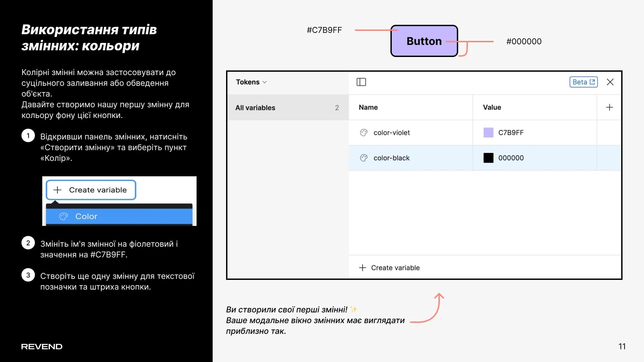Select the color-black variable row name
The image size is (644, 362).
391,158
